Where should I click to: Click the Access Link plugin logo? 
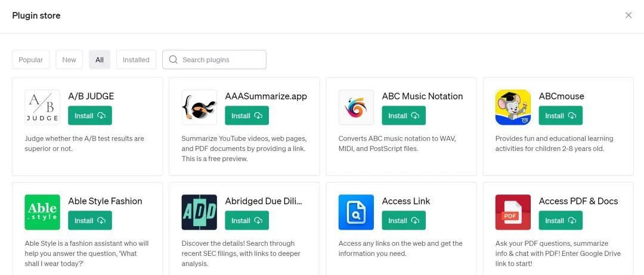(356, 212)
